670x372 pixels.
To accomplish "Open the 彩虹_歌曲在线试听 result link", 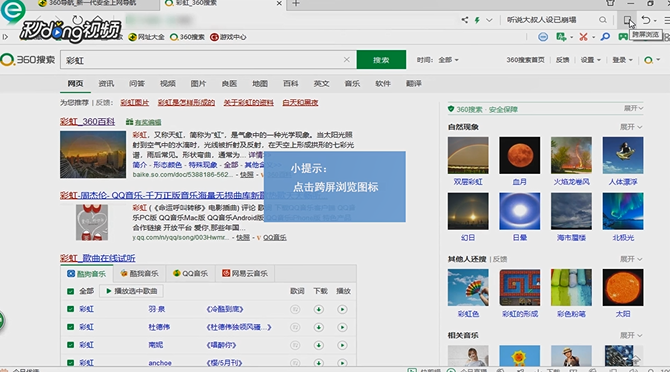I will click(x=97, y=258).
